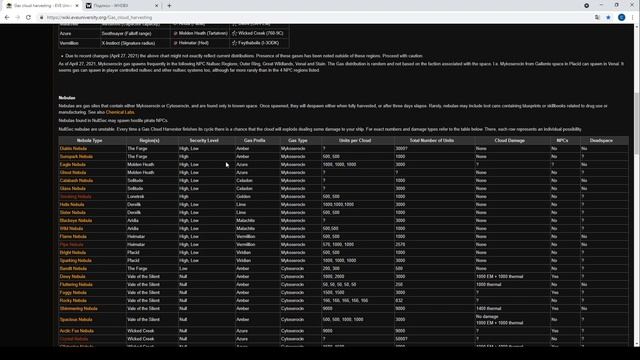Open the Eagle Nebula link
Image resolution: width=640 pixels, height=360 pixels.
72,164
